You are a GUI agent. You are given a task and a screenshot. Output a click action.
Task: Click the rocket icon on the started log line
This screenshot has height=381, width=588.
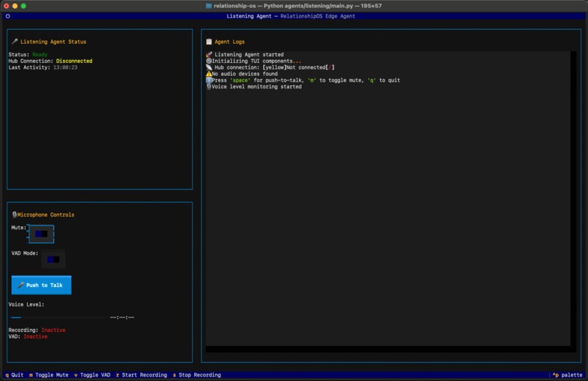[x=209, y=55]
